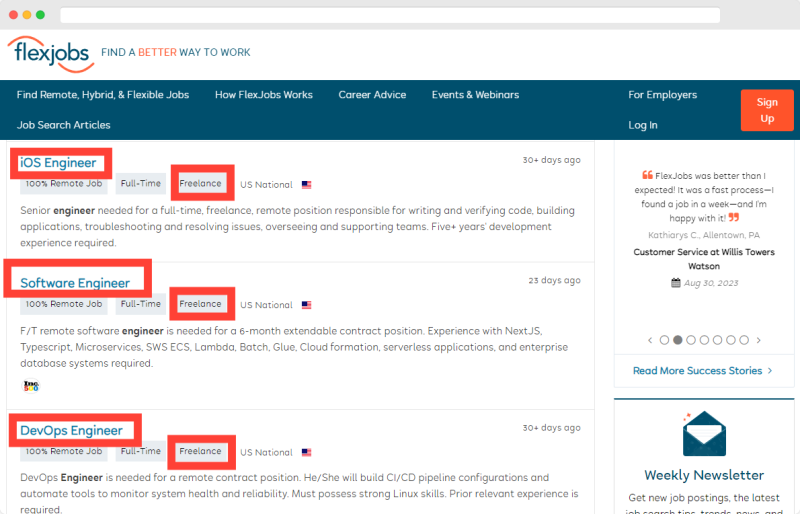800x514 pixels.
Task: Open How FlexJobs Works menu
Action: coord(264,95)
